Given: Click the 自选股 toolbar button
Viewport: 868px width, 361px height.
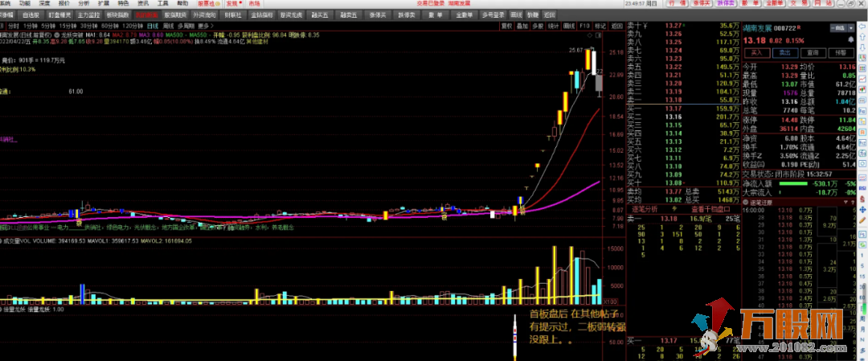Looking at the screenshot, I should [x=31, y=14].
